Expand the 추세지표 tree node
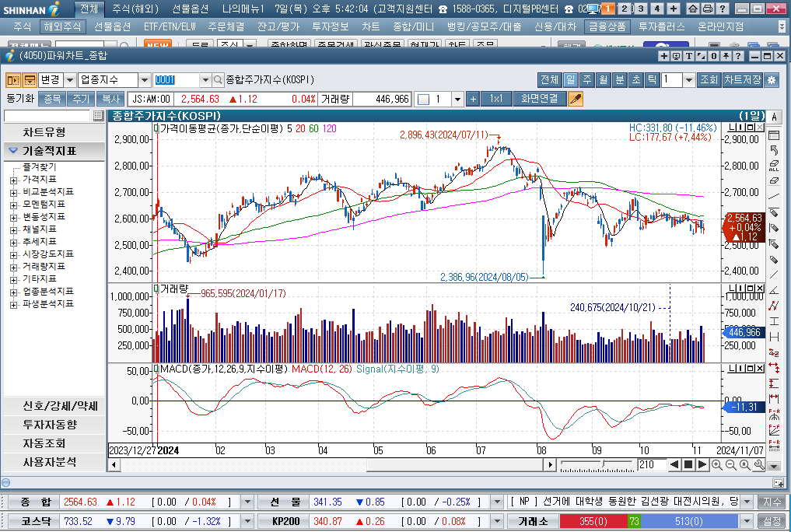 click(x=14, y=242)
